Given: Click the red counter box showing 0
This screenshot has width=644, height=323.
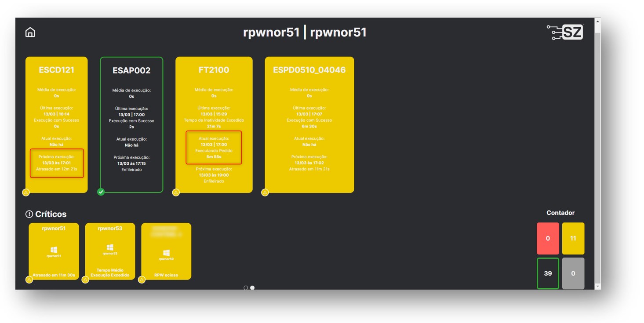Looking at the screenshot, I should 548,238.
